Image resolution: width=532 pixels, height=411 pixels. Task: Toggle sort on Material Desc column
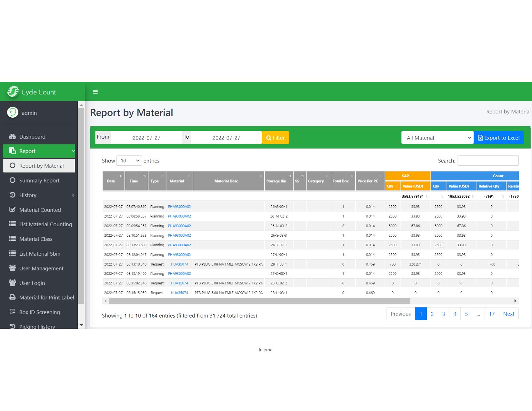pos(228,181)
